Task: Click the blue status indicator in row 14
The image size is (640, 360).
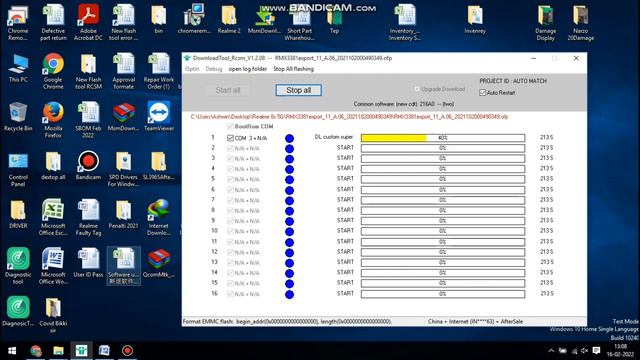Action: [289, 273]
